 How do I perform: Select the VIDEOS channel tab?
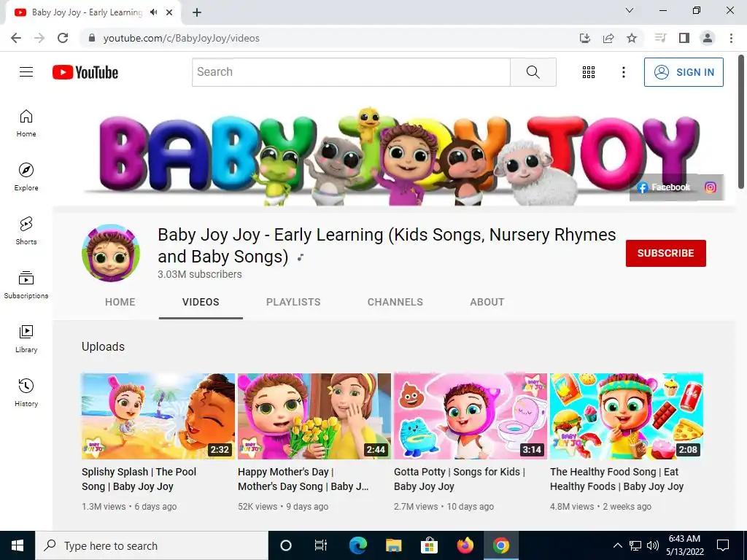201,302
